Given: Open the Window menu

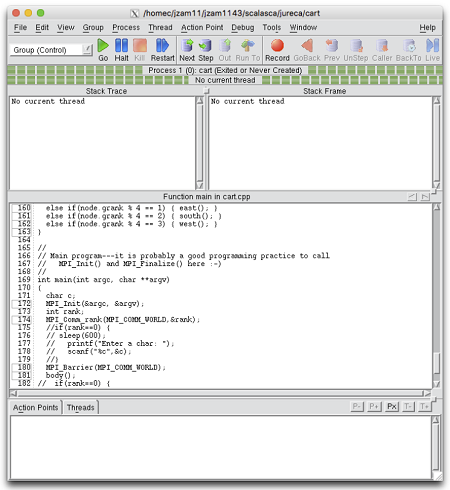Looking at the screenshot, I should [x=303, y=27].
